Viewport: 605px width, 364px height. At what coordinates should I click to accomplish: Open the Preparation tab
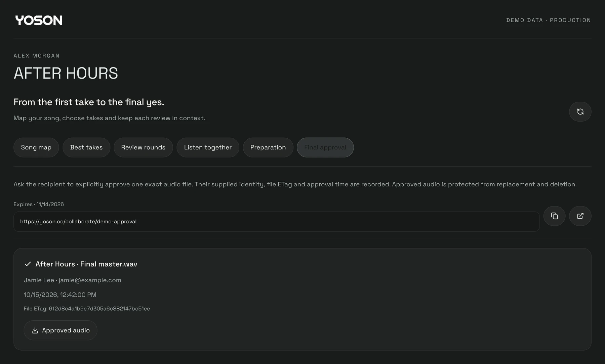(x=268, y=147)
